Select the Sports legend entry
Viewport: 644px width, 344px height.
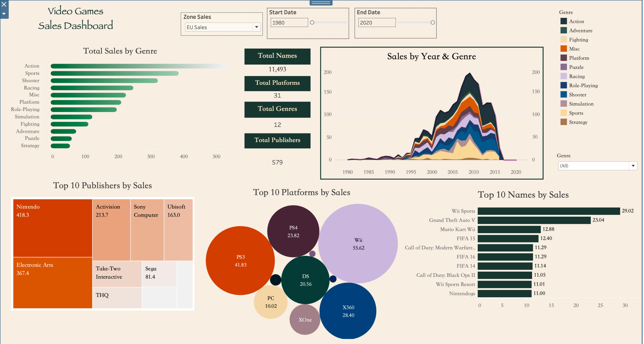576,113
